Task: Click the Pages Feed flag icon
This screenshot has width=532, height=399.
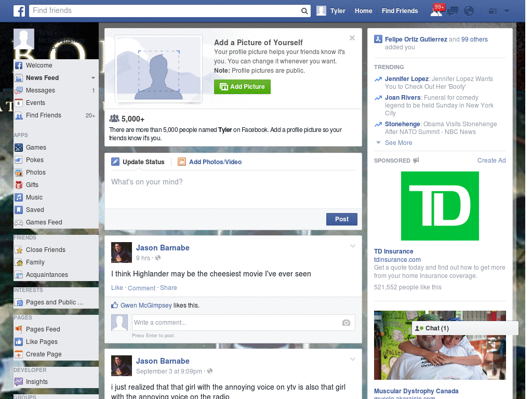Action: click(19, 329)
